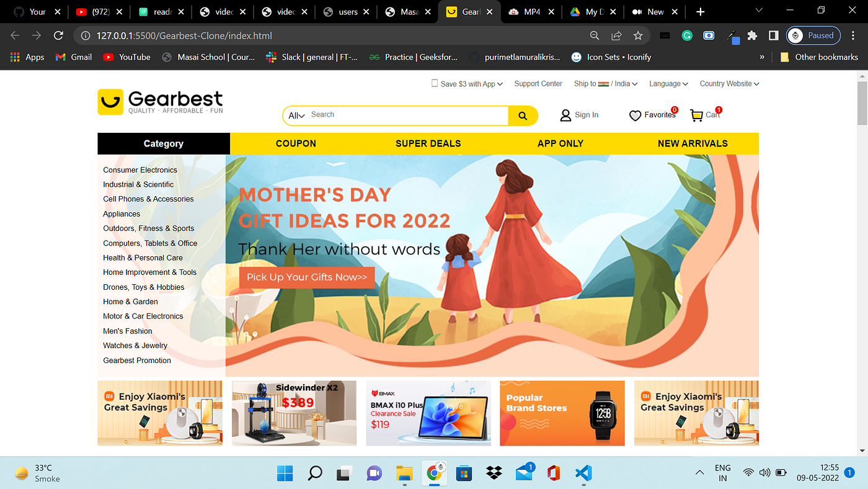The width and height of the screenshot is (868, 489).
Task: Click the Gearbest logo
Action: click(160, 102)
